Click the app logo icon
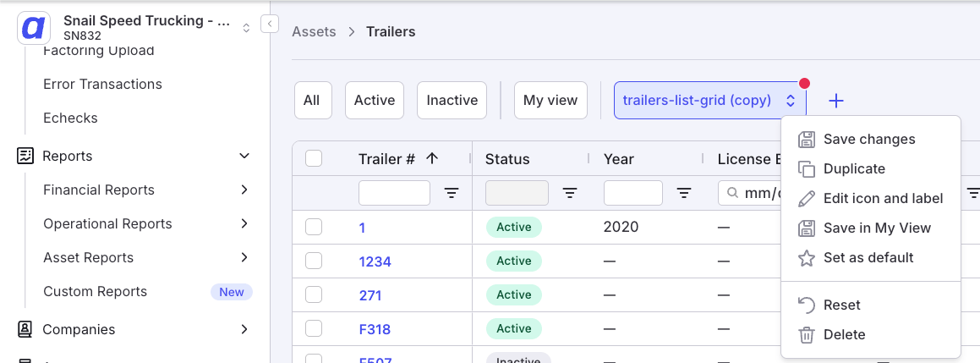Viewport: 980px width, 363px height. click(34, 28)
